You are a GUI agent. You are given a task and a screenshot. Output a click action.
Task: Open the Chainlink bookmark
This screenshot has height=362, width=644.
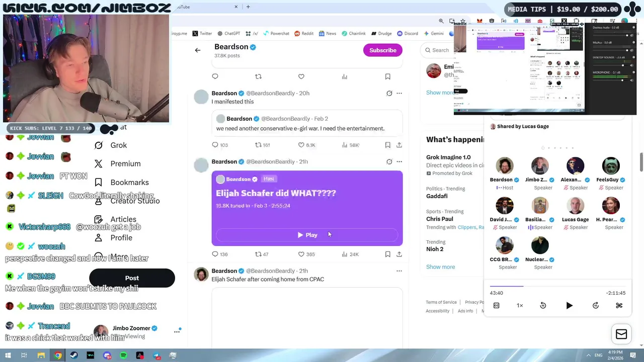point(354,34)
